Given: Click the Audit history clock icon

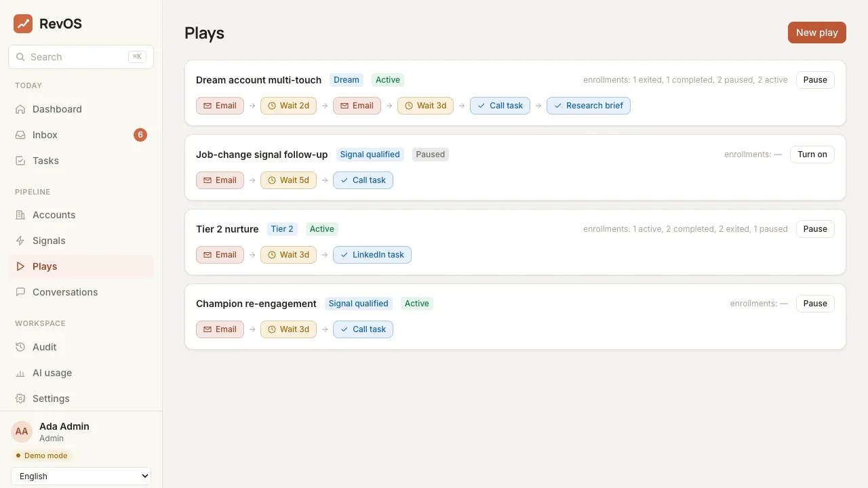Looking at the screenshot, I should [x=20, y=347].
